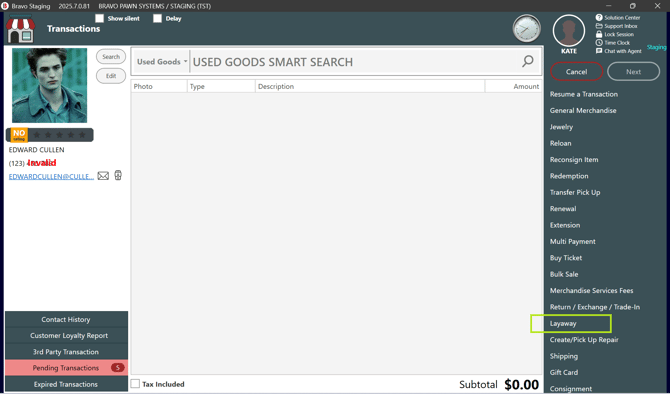Click the Description column header

point(370,86)
